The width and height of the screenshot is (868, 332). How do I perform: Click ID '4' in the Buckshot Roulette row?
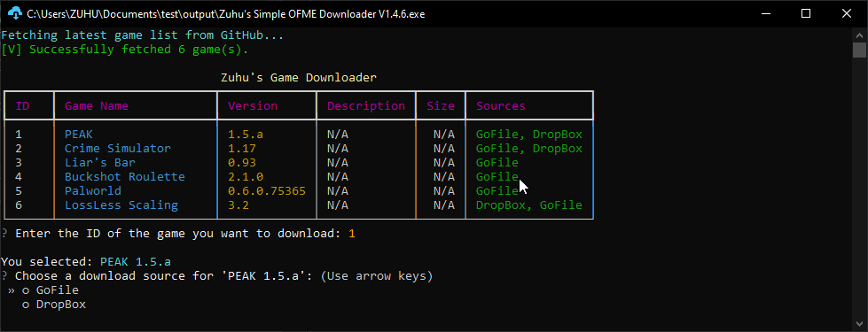(x=19, y=177)
